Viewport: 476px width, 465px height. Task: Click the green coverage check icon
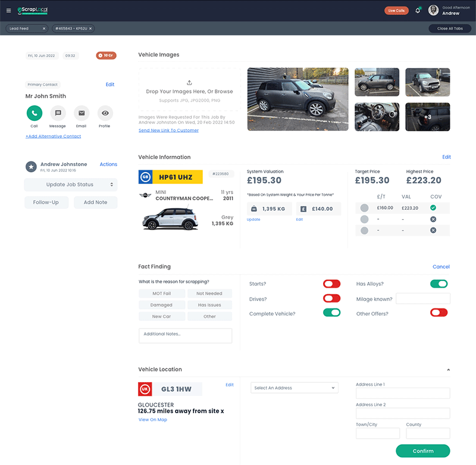point(433,208)
